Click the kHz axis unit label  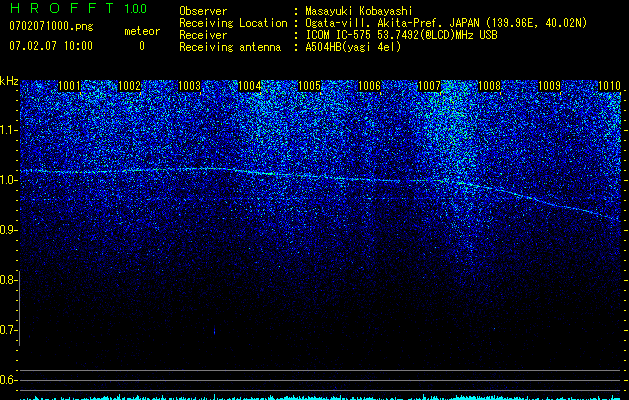(x=9, y=81)
